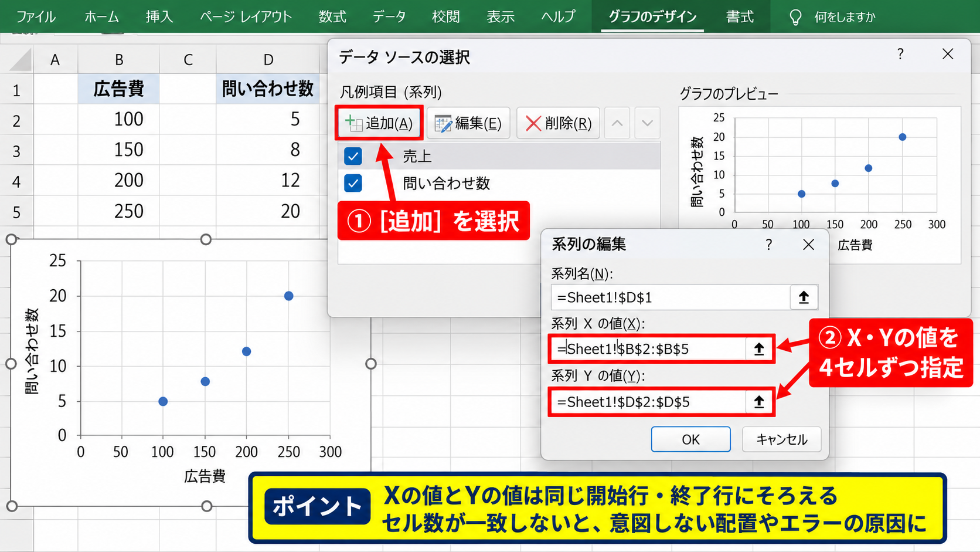Click the 削除(R) button
The image size is (980, 552).
click(558, 123)
